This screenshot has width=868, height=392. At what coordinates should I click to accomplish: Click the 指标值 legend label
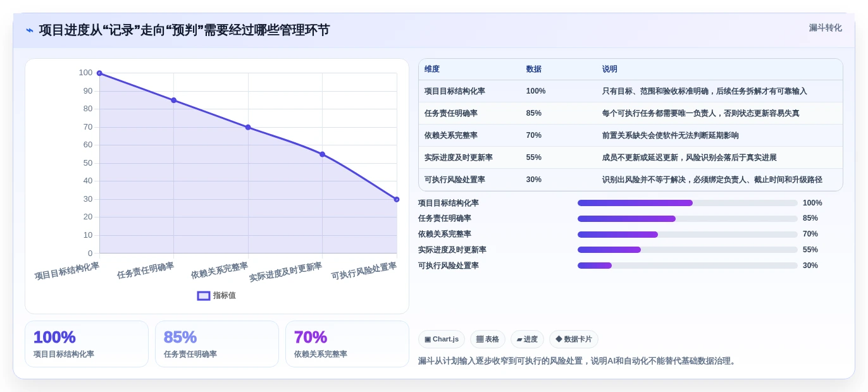(224, 295)
